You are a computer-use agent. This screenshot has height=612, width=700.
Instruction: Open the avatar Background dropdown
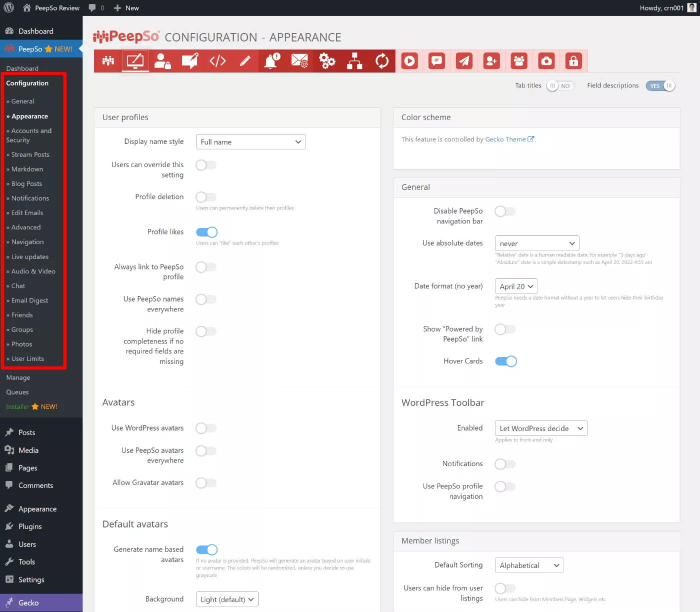(227, 599)
